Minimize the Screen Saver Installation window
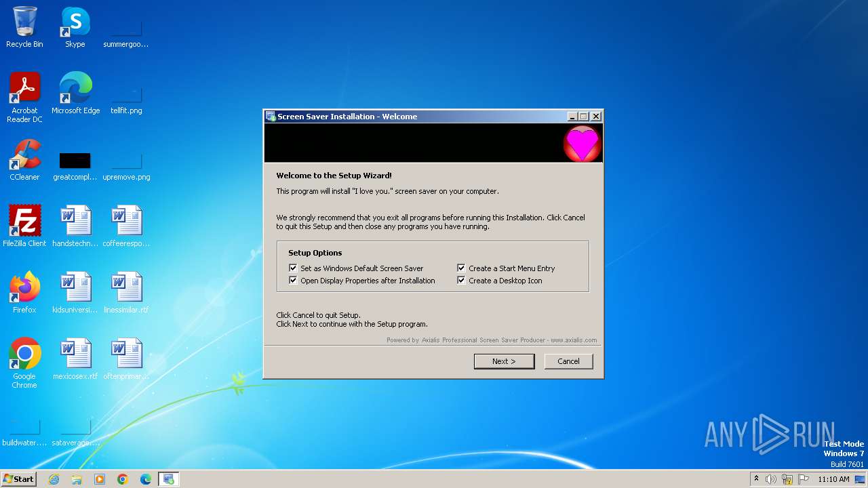Screen dimensions: 868x488 (x=572, y=117)
